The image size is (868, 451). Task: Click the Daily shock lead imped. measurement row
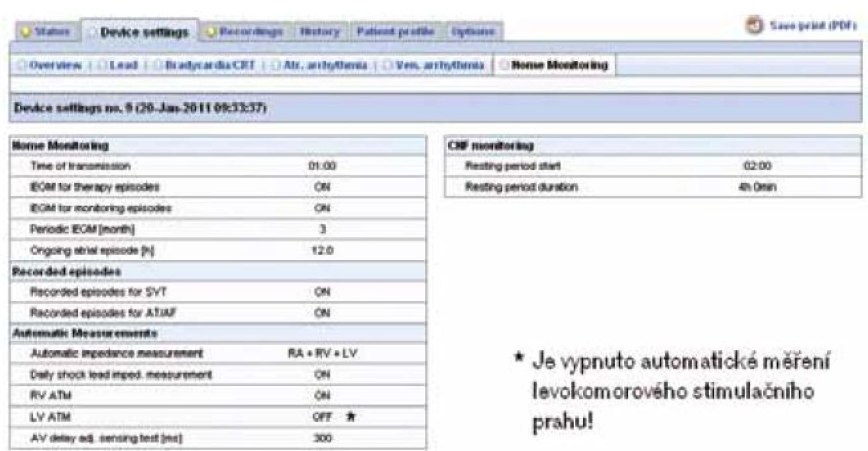pyautogui.click(x=218, y=375)
